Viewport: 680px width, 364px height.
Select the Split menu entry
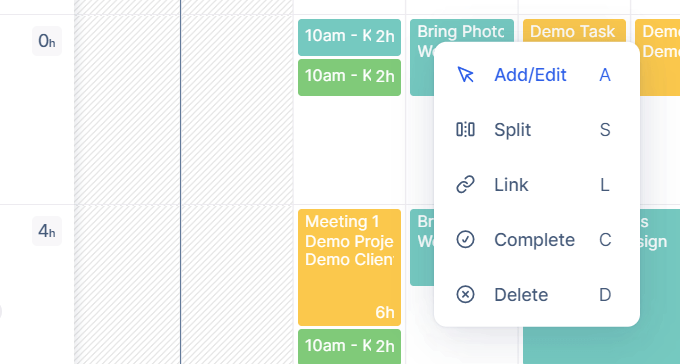[536, 130]
